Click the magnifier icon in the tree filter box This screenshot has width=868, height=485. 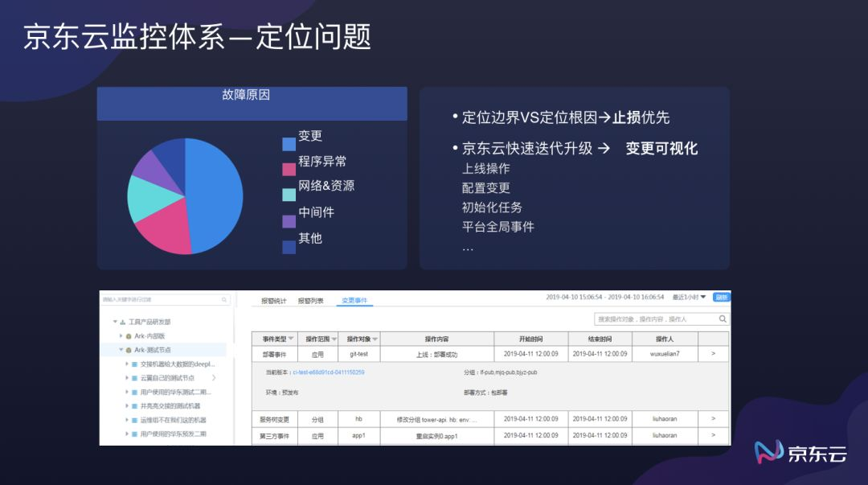[x=224, y=300]
